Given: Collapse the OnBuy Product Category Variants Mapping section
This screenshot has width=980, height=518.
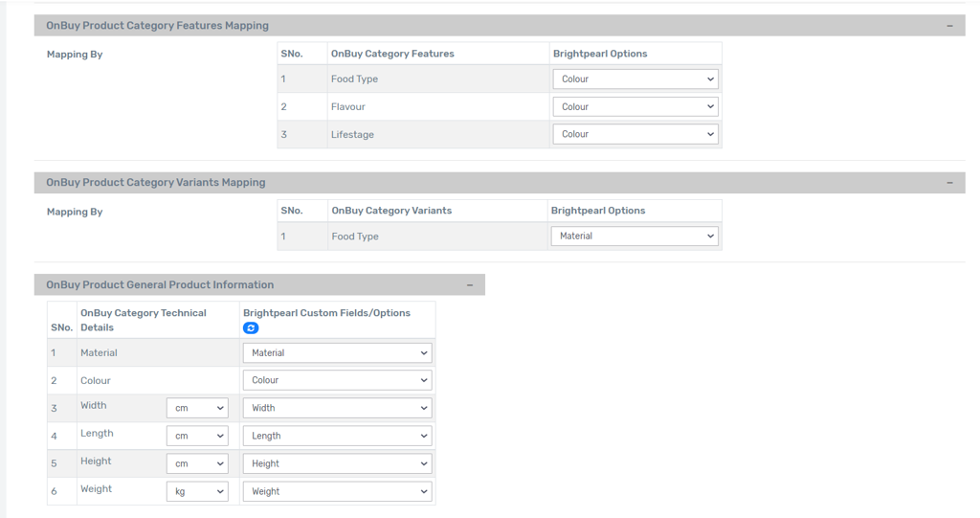Looking at the screenshot, I should [949, 183].
